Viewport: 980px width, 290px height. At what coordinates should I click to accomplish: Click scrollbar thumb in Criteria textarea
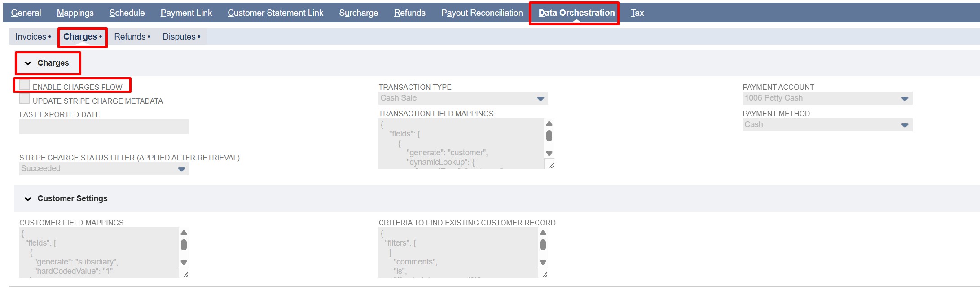tap(543, 245)
